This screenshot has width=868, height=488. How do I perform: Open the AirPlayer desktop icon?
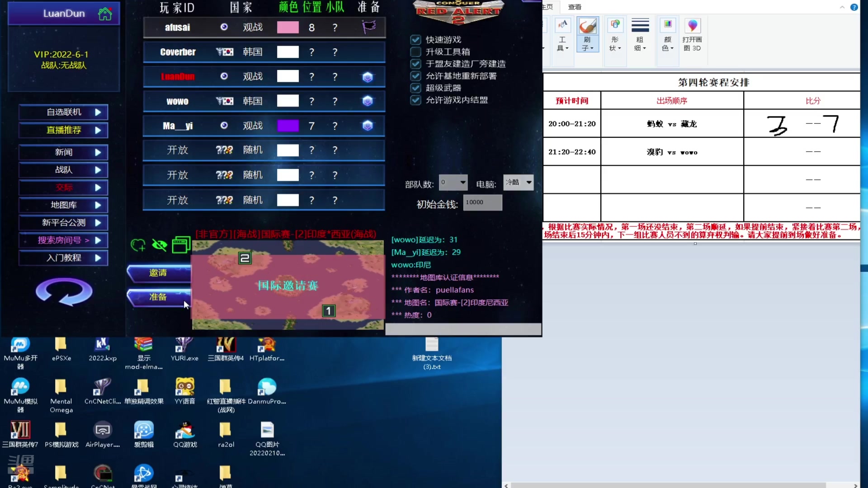[103, 434]
